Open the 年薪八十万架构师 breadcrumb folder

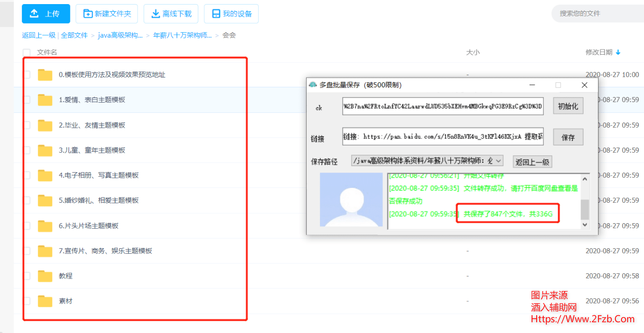click(182, 35)
